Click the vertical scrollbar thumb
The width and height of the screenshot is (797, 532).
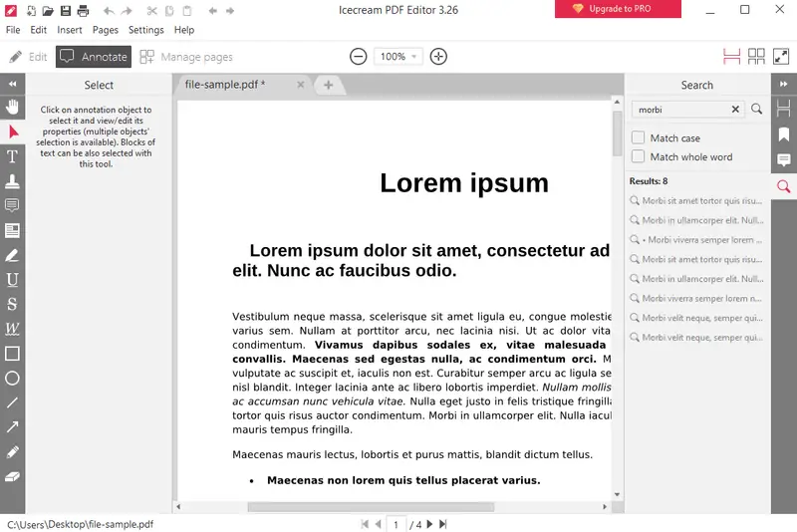pos(617,133)
